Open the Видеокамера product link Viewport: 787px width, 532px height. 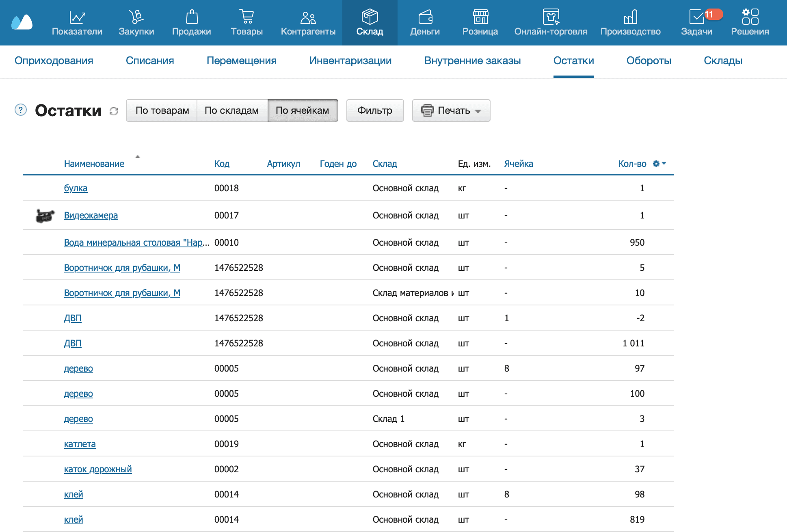[x=91, y=216]
